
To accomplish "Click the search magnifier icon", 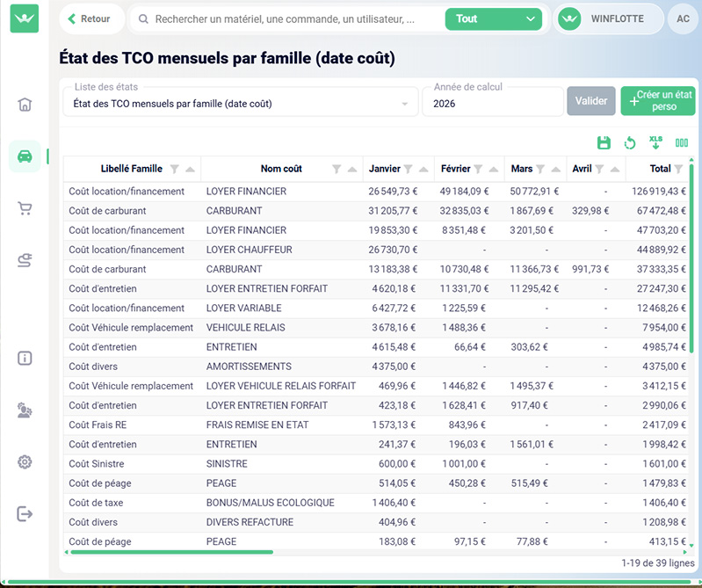I will 143,18.
